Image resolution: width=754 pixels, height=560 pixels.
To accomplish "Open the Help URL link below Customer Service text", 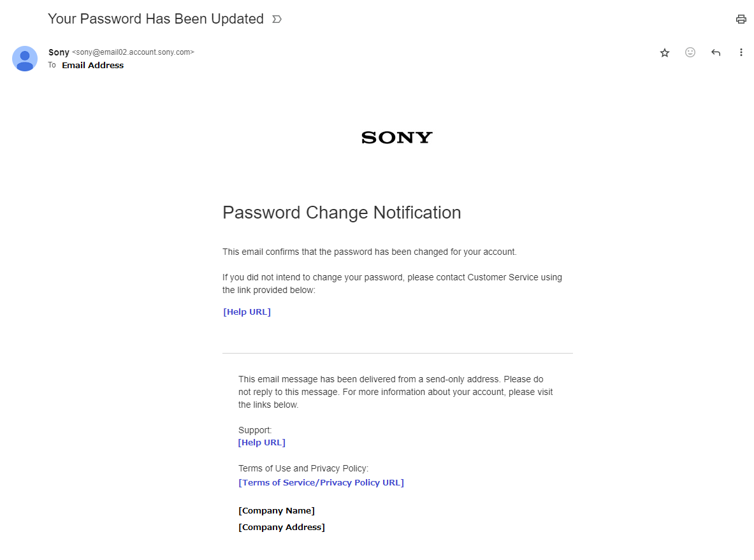I will pos(247,312).
